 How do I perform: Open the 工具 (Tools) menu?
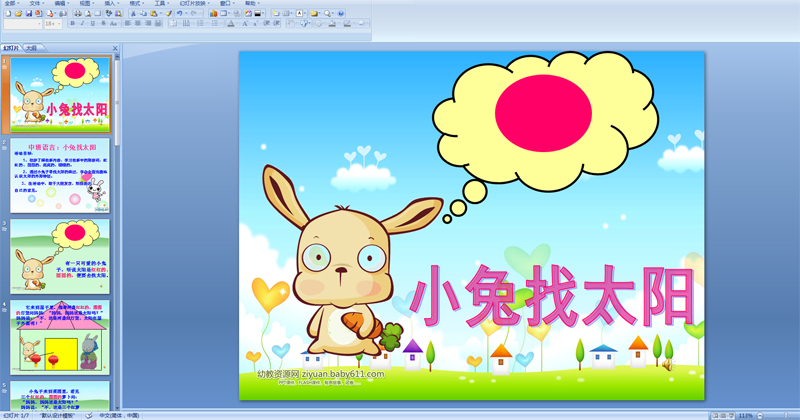point(160,3)
